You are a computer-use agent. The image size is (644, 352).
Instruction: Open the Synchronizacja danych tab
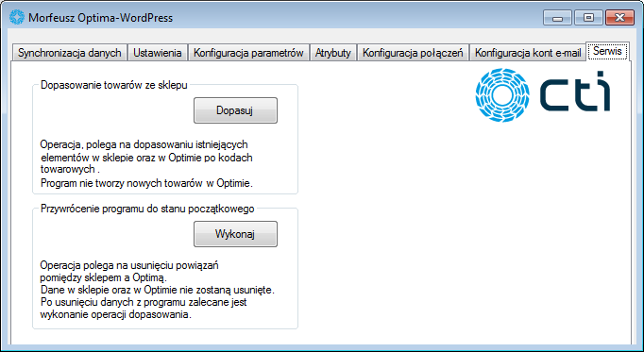70,53
